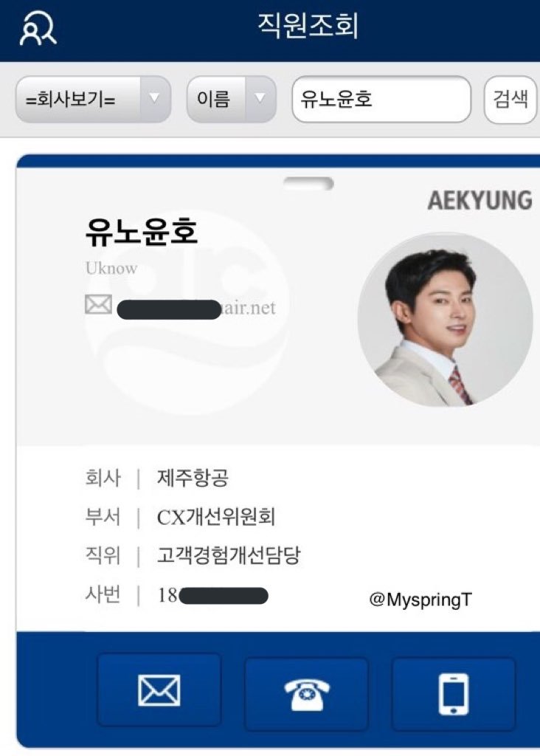Tap the send email envelope button
Image resolution: width=540 pixels, height=756 pixels.
[159, 691]
